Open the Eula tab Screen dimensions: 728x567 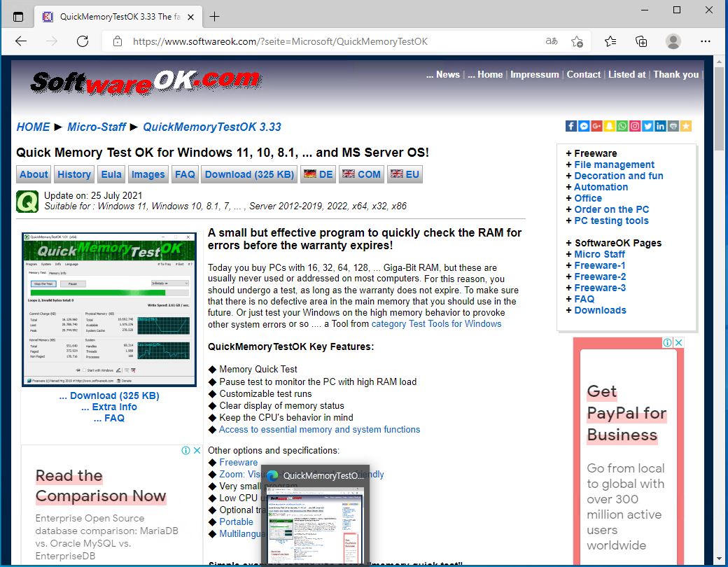point(111,174)
